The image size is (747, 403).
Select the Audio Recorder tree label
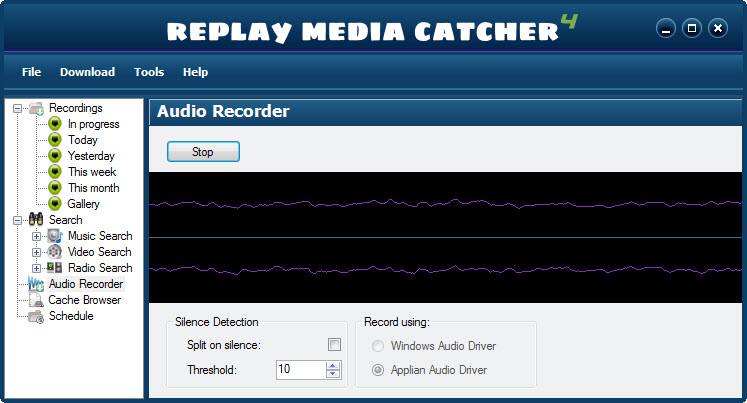point(86,284)
